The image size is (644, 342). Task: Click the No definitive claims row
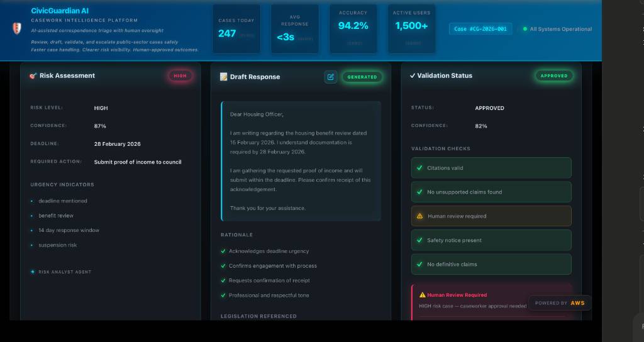(491, 265)
